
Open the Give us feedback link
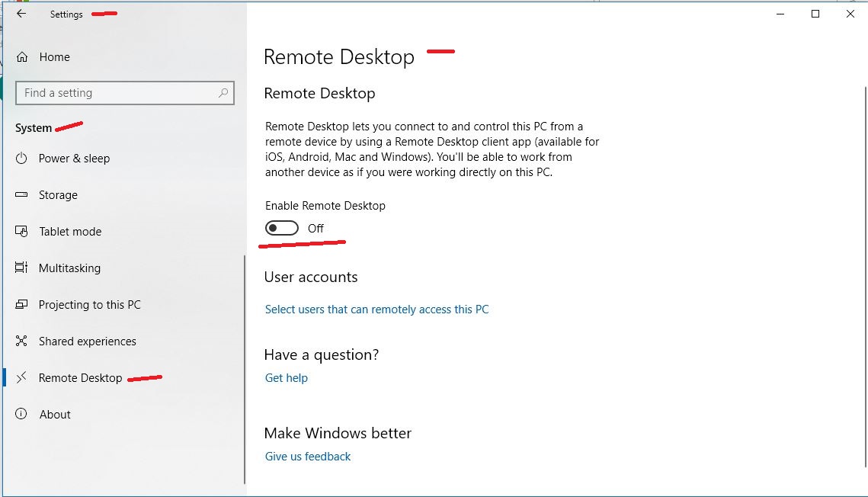click(308, 457)
